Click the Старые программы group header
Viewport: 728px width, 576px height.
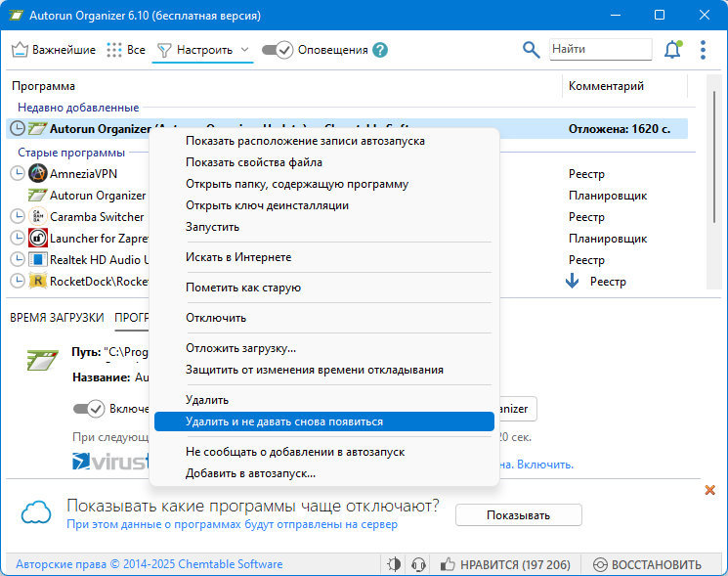(x=71, y=153)
